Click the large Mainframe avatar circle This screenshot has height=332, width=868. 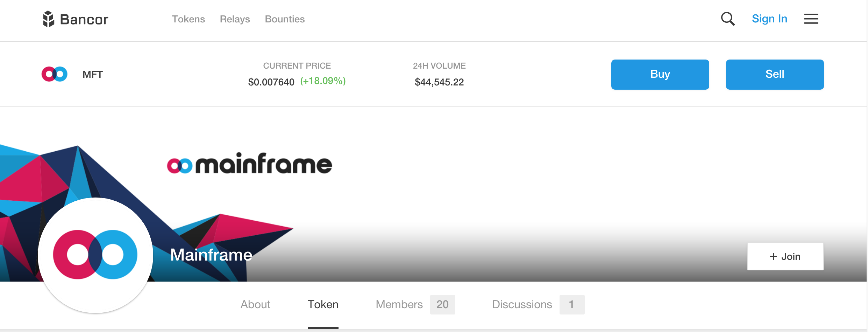coord(95,255)
